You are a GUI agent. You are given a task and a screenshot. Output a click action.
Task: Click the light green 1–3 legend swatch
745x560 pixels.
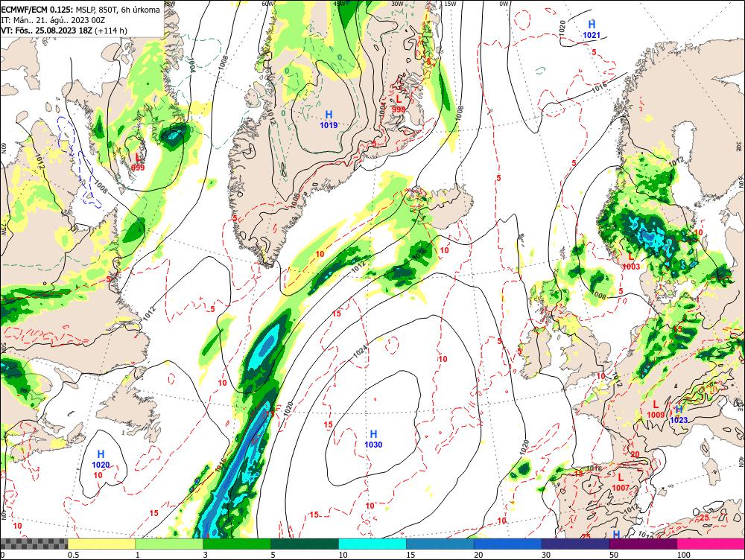169,544
